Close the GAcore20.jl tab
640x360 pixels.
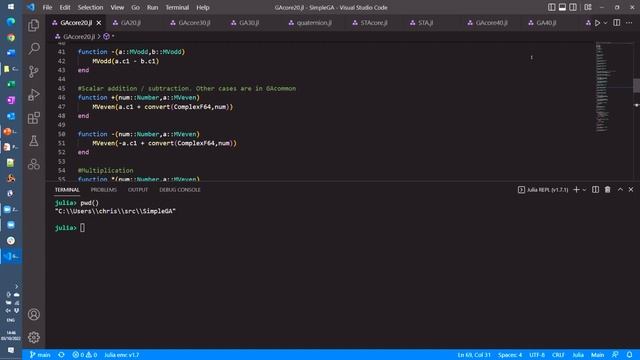coord(99,23)
